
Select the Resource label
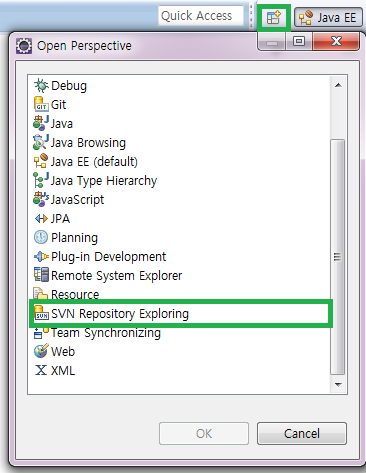[75, 294]
